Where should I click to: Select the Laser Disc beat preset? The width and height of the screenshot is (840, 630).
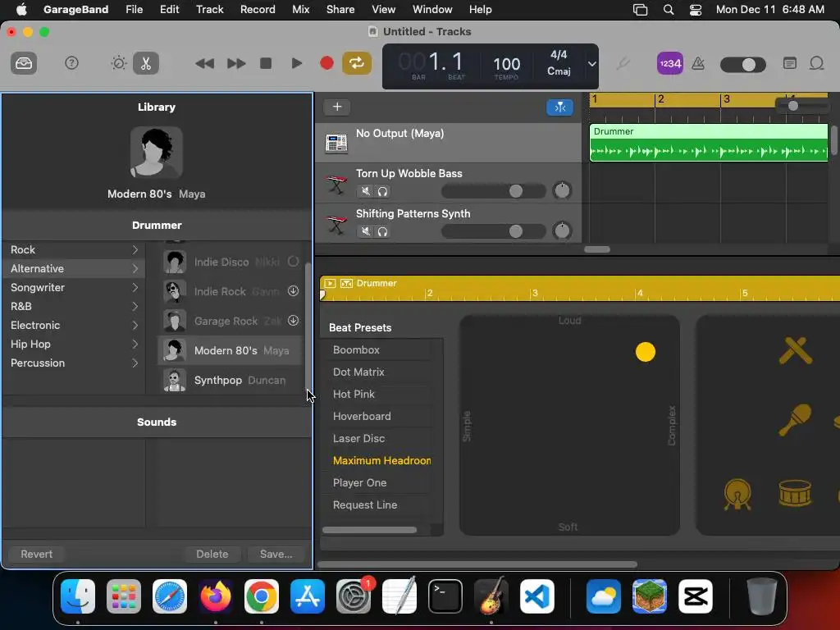[358, 438]
